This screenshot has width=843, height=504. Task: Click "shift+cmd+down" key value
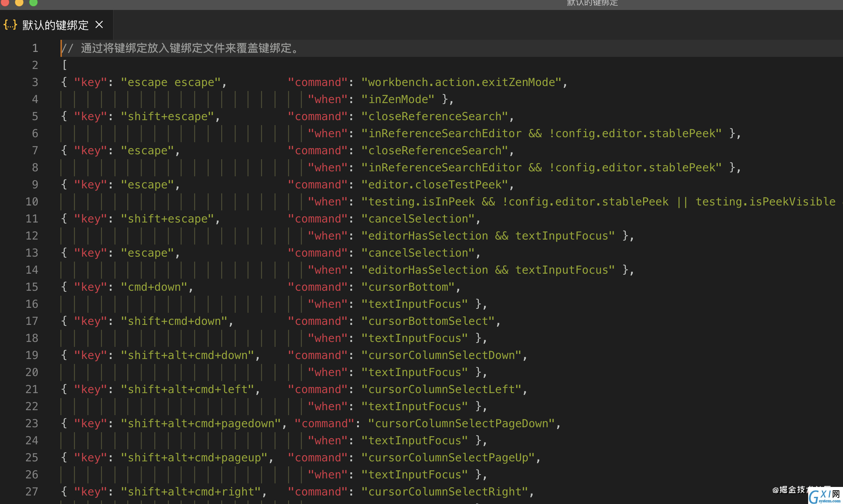[174, 321]
